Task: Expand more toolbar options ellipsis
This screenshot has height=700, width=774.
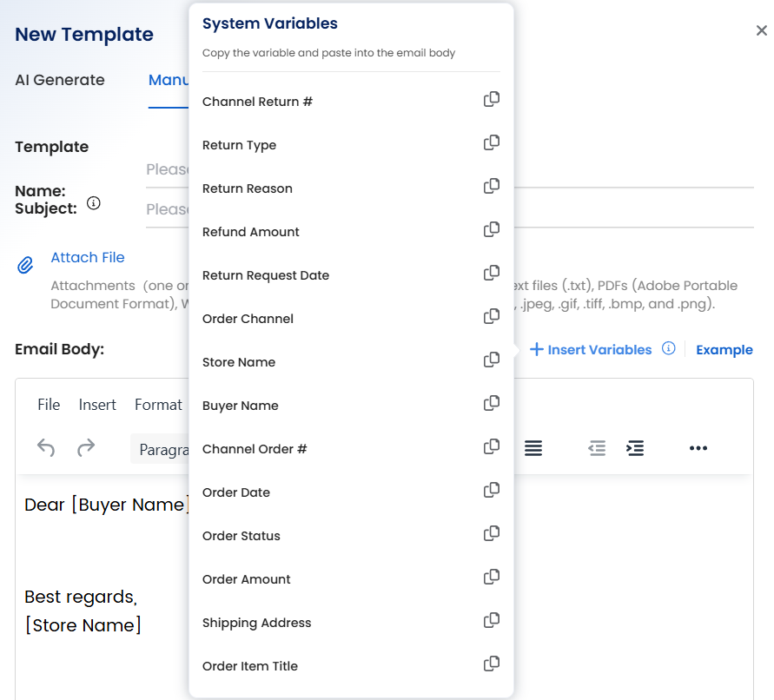Action: (x=698, y=448)
